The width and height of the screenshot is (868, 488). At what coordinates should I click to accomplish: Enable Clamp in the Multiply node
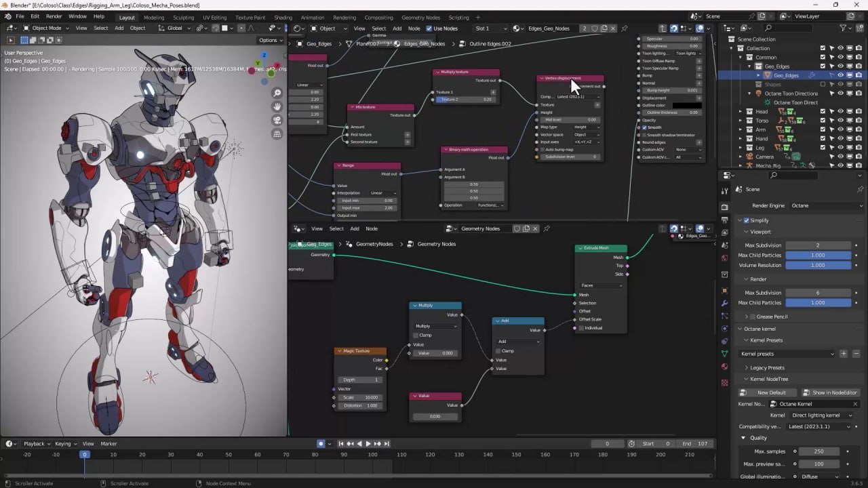(x=416, y=335)
